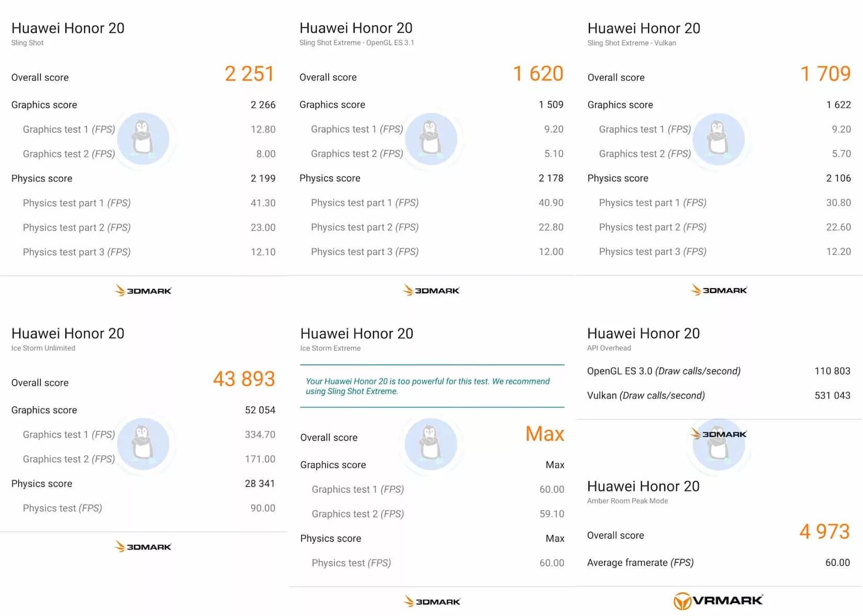Click the physics part 2 value 22.80
The height and width of the screenshot is (616, 863).
[x=551, y=227]
